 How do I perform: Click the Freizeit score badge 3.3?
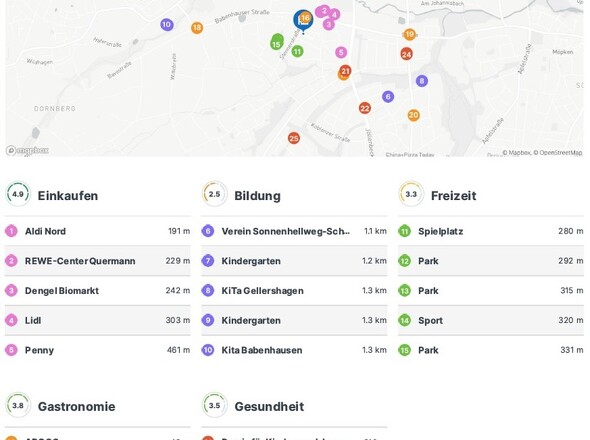pos(411,194)
